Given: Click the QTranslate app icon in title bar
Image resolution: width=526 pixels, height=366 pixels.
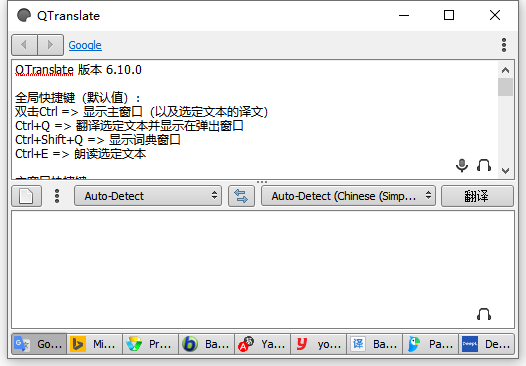Looking at the screenshot, I should 24,15.
